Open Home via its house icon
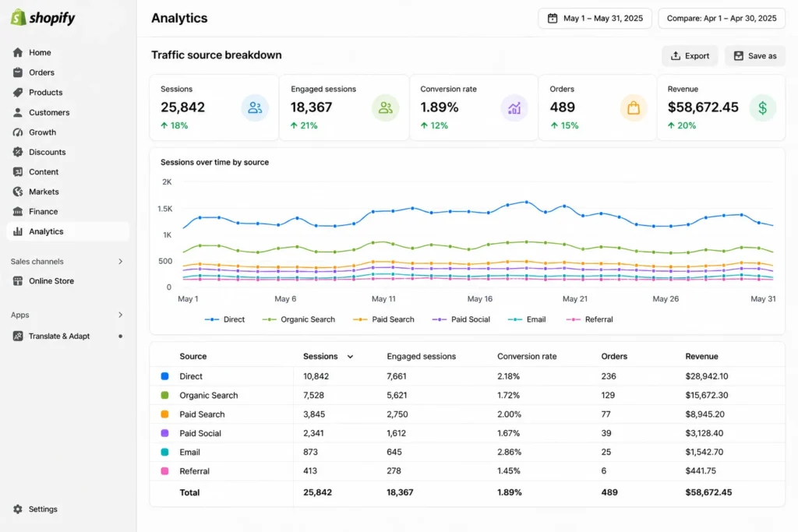The width and height of the screenshot is (798, 532). pyautogui.click(x=18, y=52)
